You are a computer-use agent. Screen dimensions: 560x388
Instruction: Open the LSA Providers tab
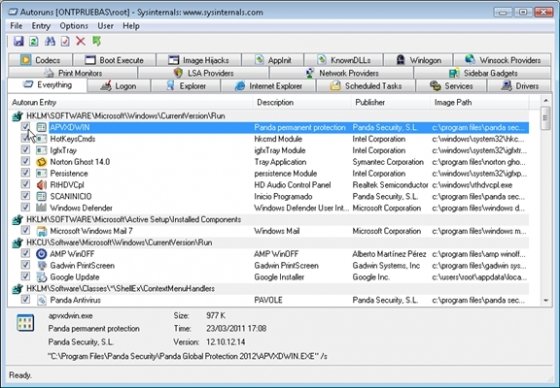coord(203,73)
